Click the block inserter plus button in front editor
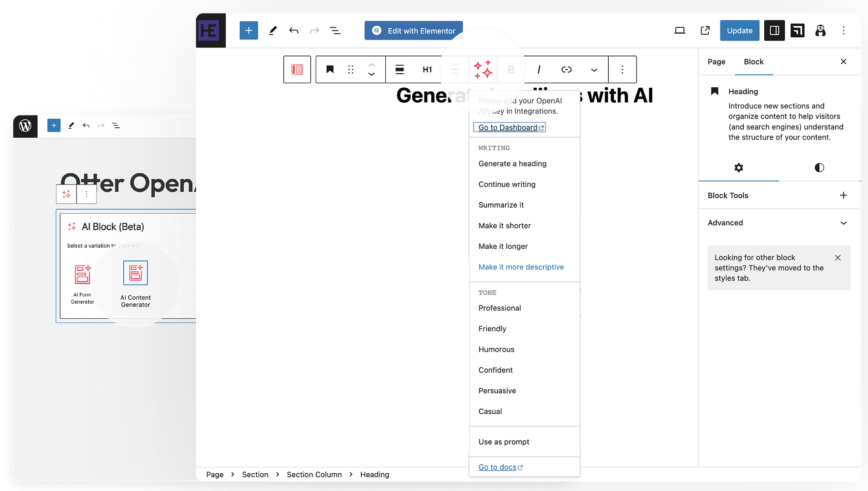 pyautogui.click(x=248, y=30)
